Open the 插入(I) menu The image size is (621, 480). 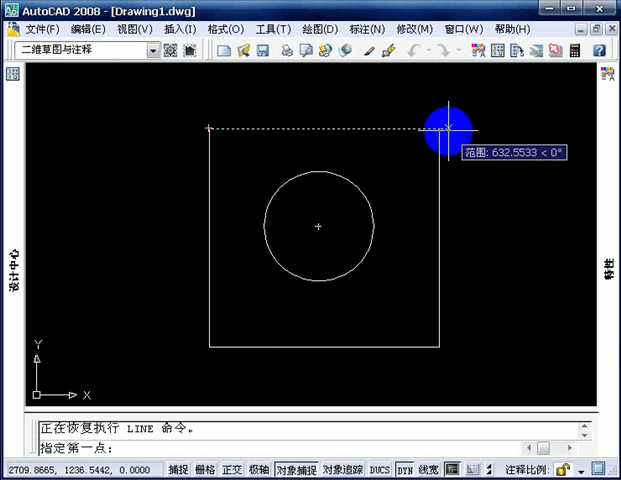pos(180,29)
